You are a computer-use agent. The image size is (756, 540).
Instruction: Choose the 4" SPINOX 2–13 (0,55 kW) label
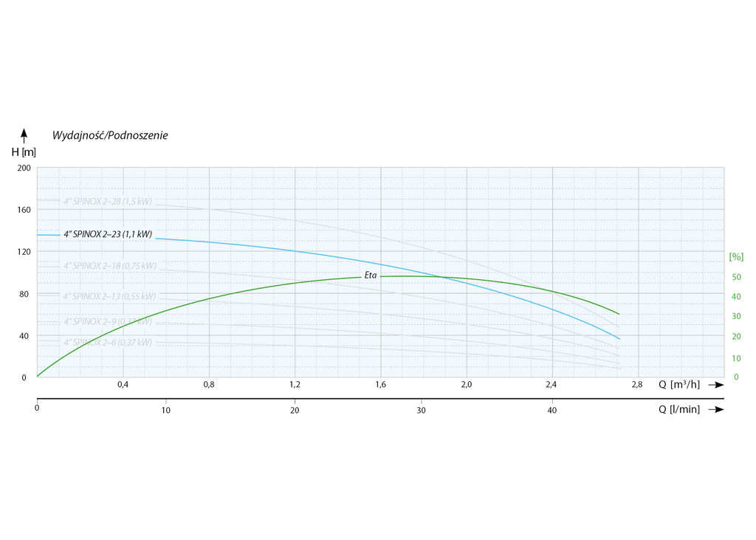109,296
